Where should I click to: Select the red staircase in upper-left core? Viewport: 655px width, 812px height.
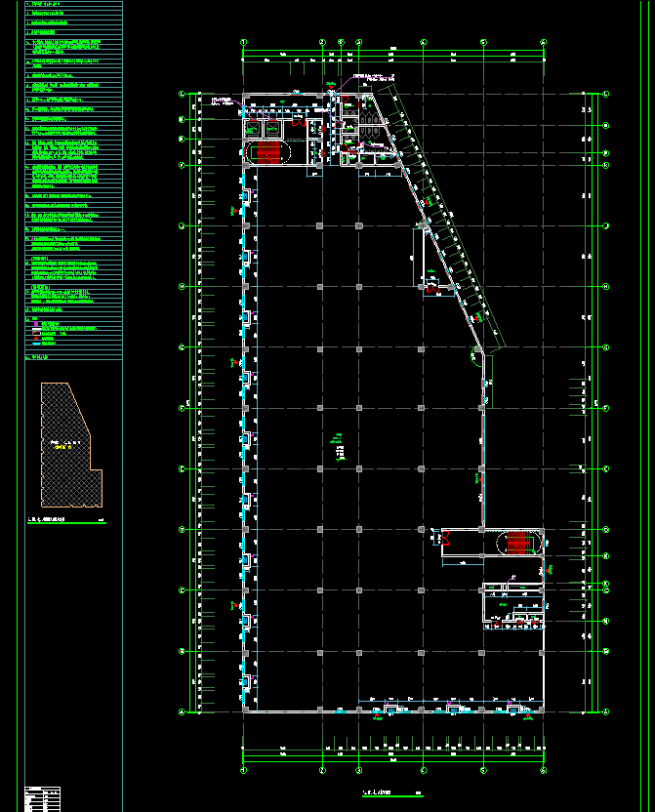pos(267,151)
